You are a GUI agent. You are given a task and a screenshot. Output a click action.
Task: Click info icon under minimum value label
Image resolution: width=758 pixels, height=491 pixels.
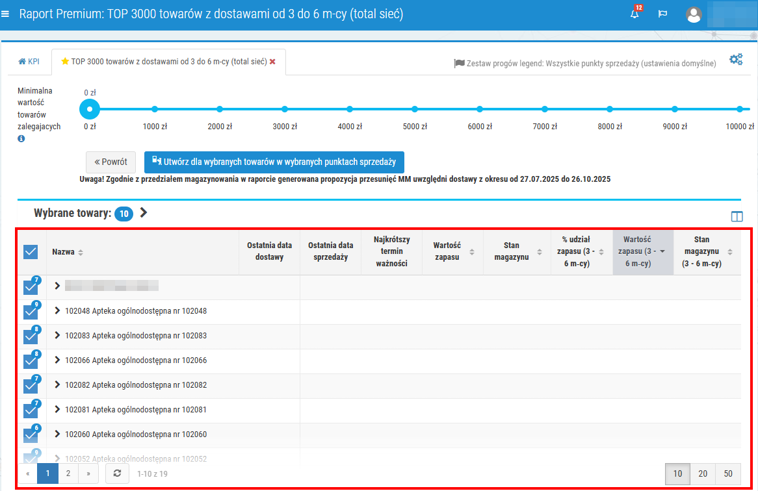point(21,139)
